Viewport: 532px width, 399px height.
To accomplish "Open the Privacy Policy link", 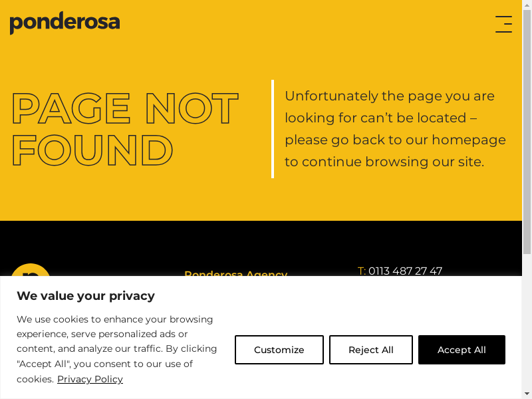I will 90,379.
